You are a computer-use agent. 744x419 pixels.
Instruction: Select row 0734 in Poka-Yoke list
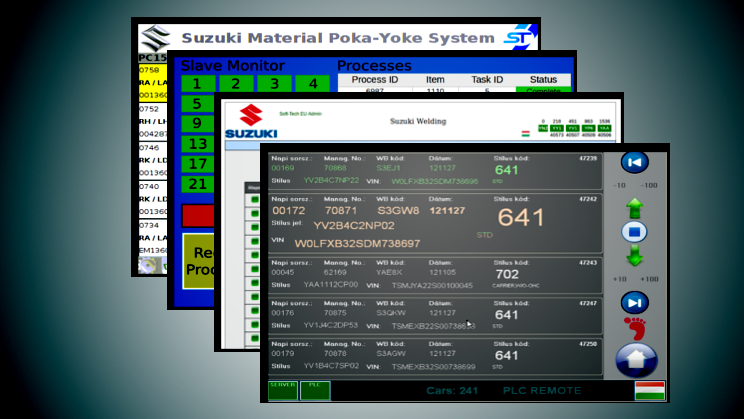[153, 238]
